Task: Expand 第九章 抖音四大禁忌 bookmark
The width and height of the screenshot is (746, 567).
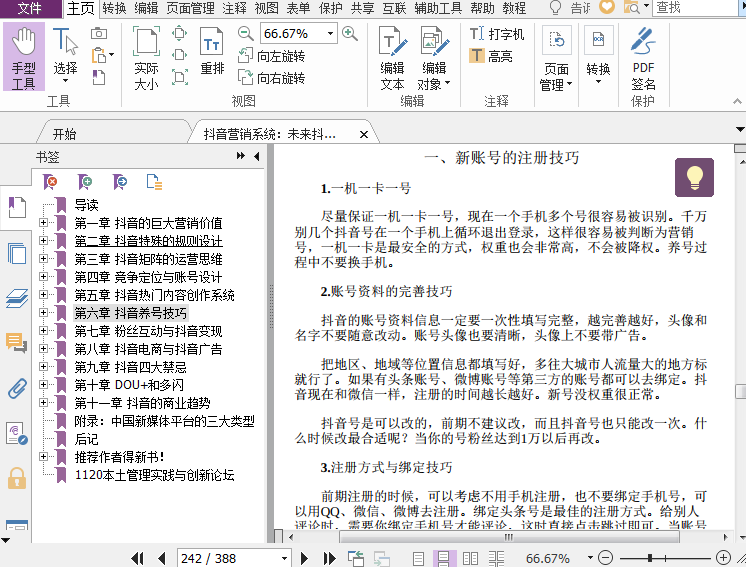Action: pyautogui.click(x=43, y=366)
